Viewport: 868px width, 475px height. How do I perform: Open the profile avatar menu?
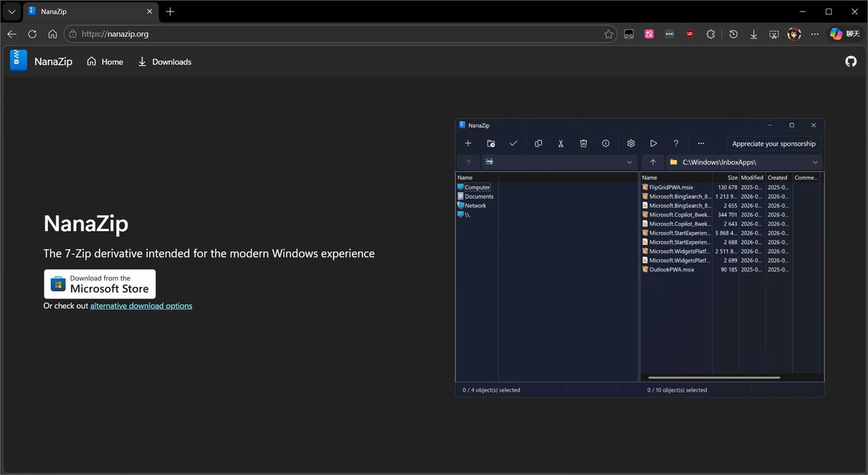tap(794, 34)
